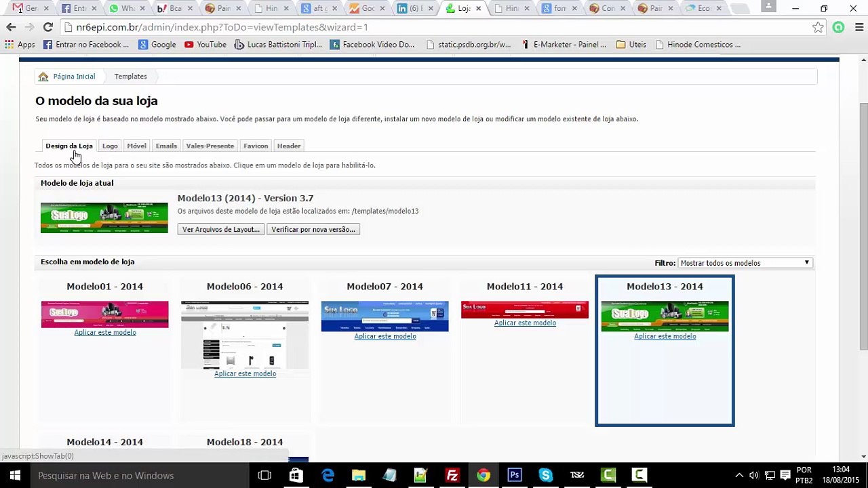Open the Hinode Cosmeticos bookmark

pyautogui.click(x=698, y=45)
